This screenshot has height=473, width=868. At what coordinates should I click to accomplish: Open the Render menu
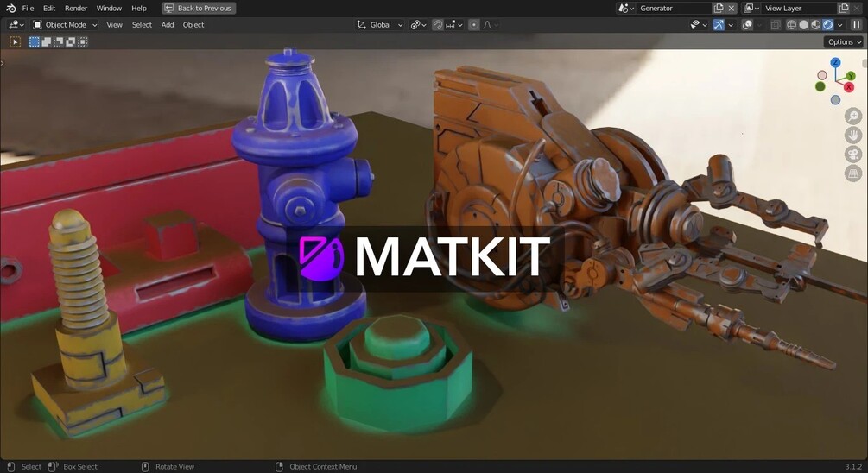[x=76, y=9]
